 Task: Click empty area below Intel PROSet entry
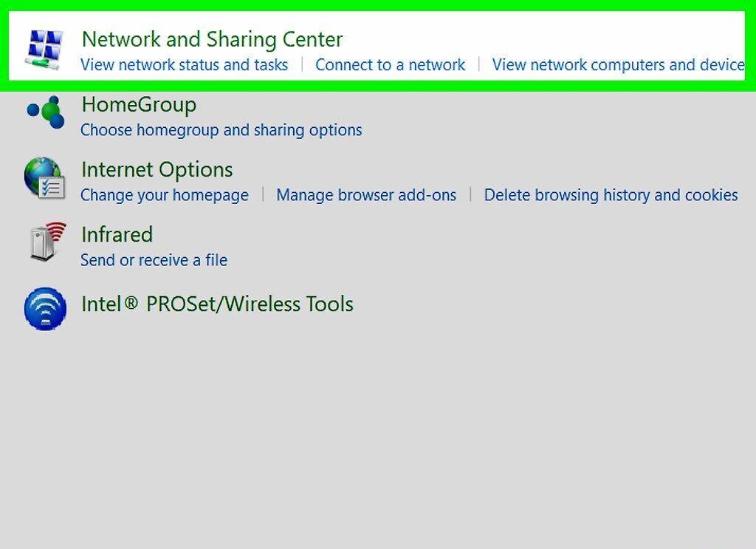[x=378, y=434]
